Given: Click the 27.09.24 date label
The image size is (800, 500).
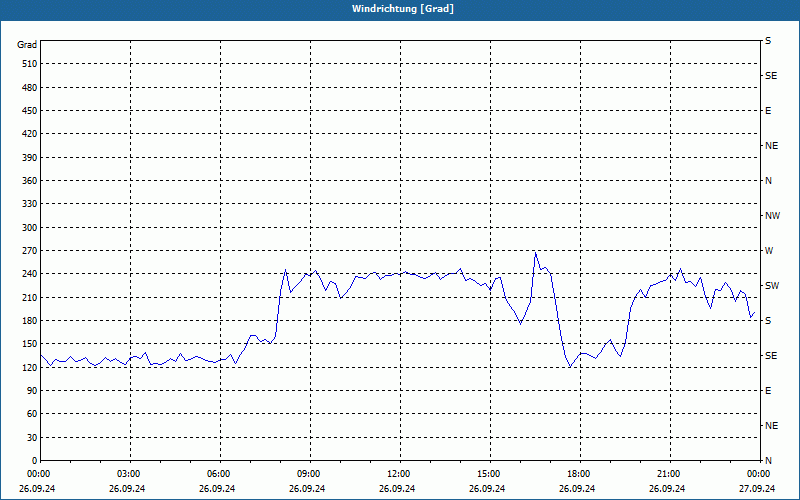Looking at the screenshot, I should 757,489.
